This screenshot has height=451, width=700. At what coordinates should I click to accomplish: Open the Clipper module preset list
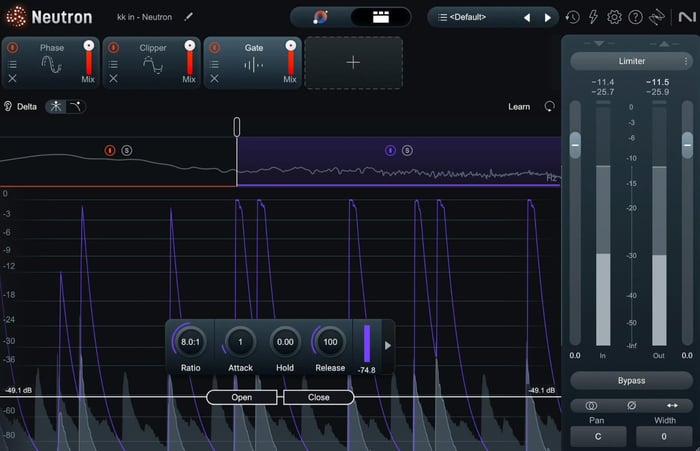pyautogui.click(x=113, y=64)
